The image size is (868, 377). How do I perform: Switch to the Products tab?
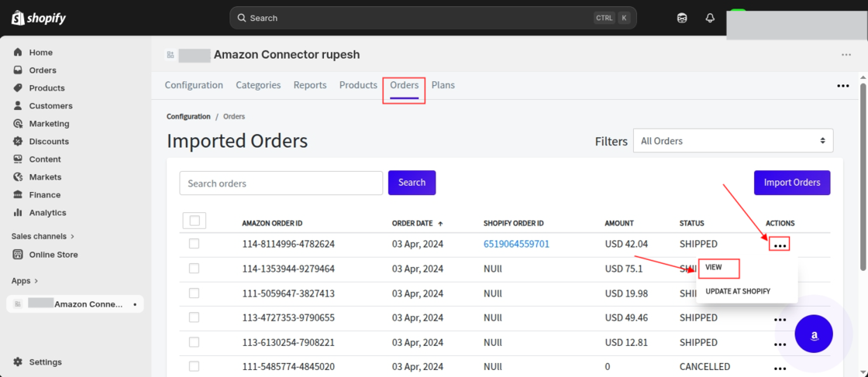point(358,85)
